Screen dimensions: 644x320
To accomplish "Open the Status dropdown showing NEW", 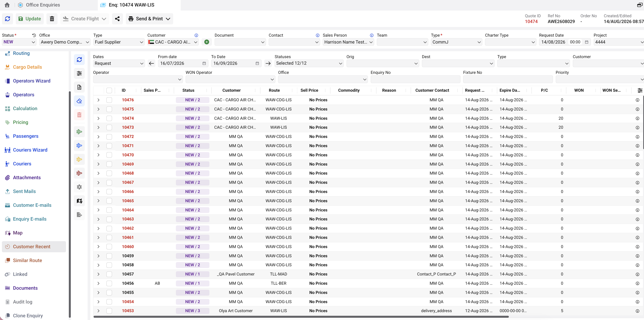I will pyautogui.click(x=19, y=42).
